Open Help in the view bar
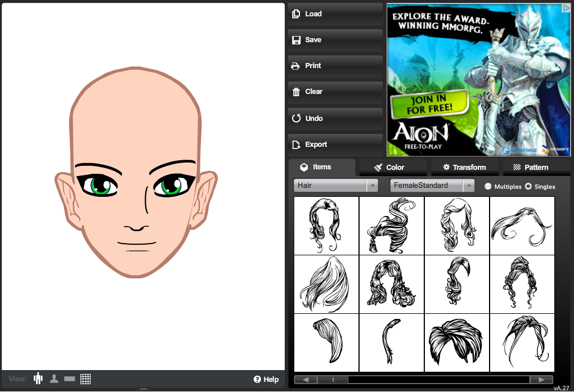This screenshot has height=392, width=574. pos(266,379)
